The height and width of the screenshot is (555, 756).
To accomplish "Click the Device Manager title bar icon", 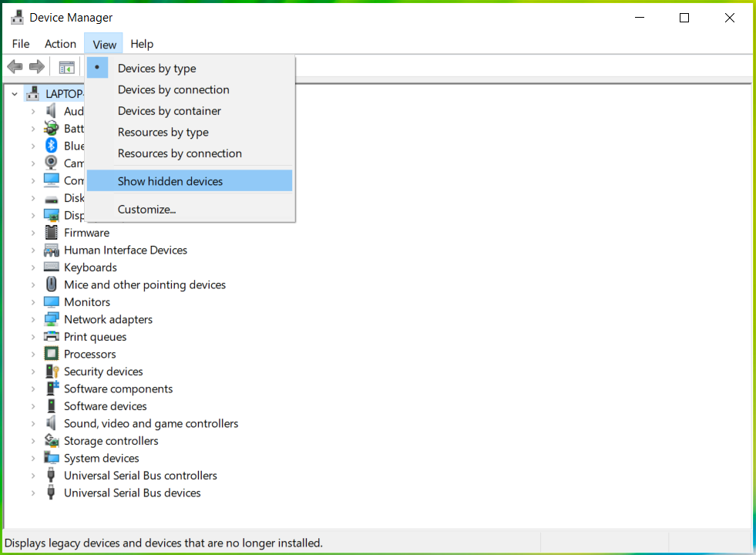I will click(x=17, y=18).
